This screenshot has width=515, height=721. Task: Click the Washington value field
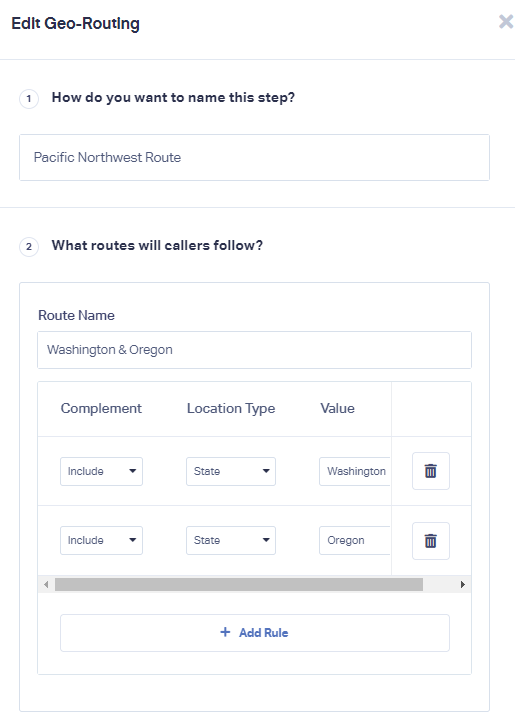pos(355,471)
